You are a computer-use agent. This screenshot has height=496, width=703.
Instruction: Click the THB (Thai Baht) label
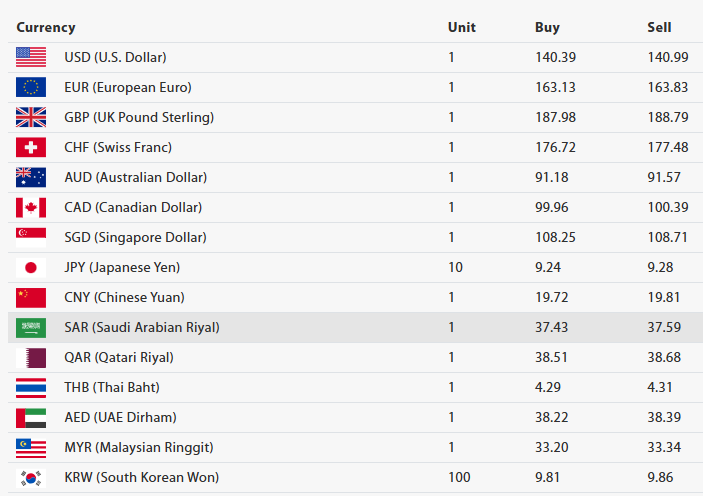coord(112,387)
